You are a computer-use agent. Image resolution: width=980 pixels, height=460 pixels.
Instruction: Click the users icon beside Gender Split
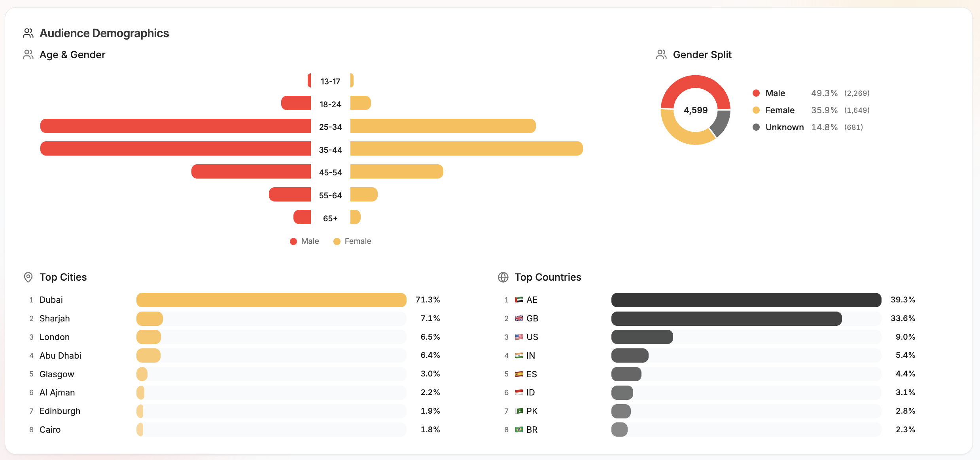tap(661, 55)
